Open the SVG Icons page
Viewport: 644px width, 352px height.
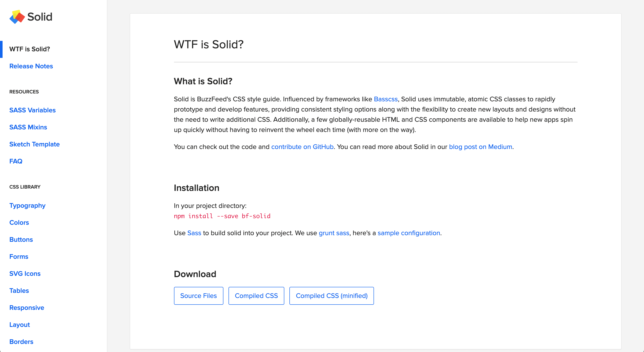pos(25,273)
